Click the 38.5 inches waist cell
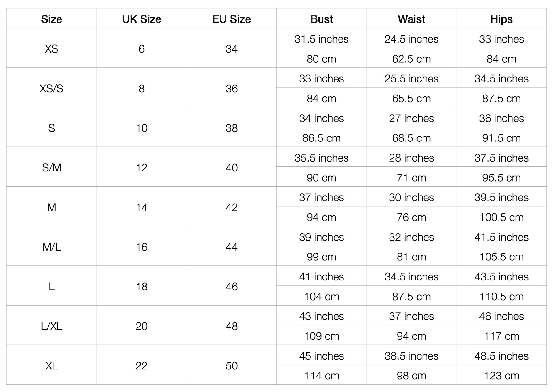Viewport: 556px width, 392px height. coord(411,356)
